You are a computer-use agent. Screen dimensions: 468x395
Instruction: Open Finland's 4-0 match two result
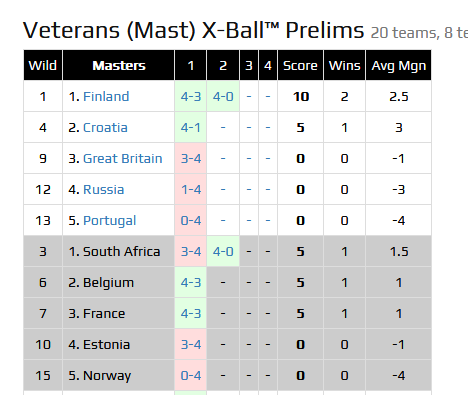coord(223,97)
